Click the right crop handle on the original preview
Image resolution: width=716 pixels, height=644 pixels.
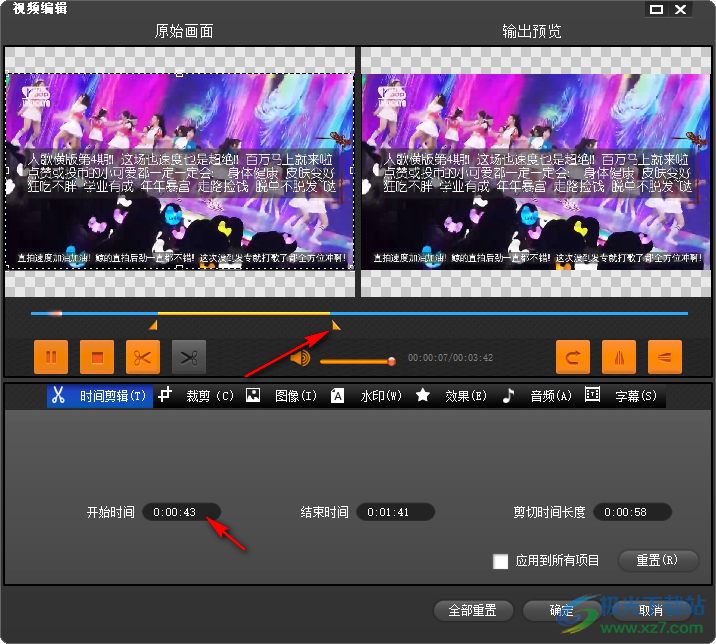click(352, 170)
